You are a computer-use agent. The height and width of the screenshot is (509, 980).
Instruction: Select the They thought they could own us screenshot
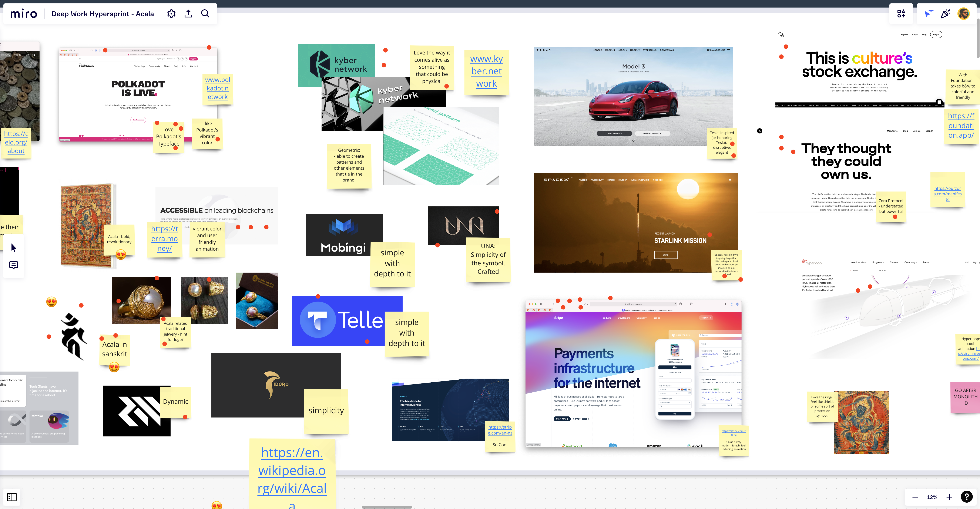click(846, 171)
